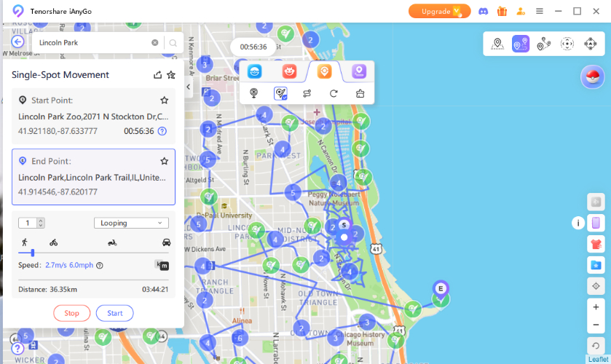Open the red t-shirt icon
Viewport: 611px width, 364px height.
click(x=596, y=245)
